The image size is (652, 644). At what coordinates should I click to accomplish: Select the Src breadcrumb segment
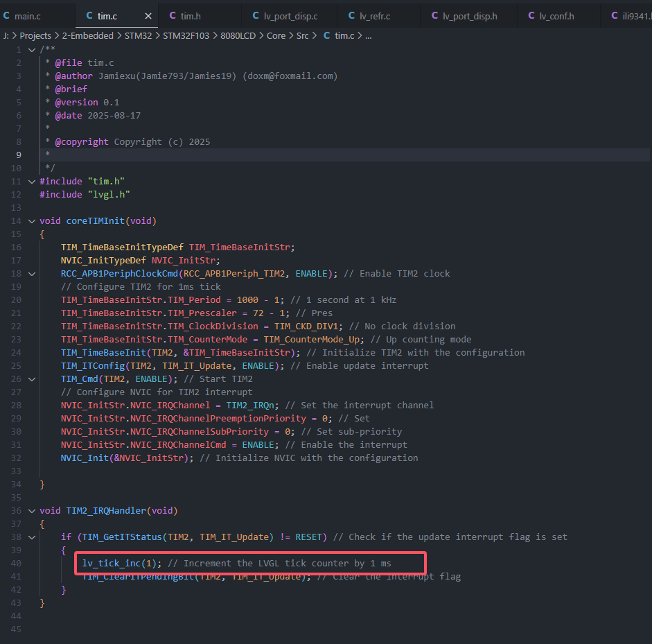(302, 36)
